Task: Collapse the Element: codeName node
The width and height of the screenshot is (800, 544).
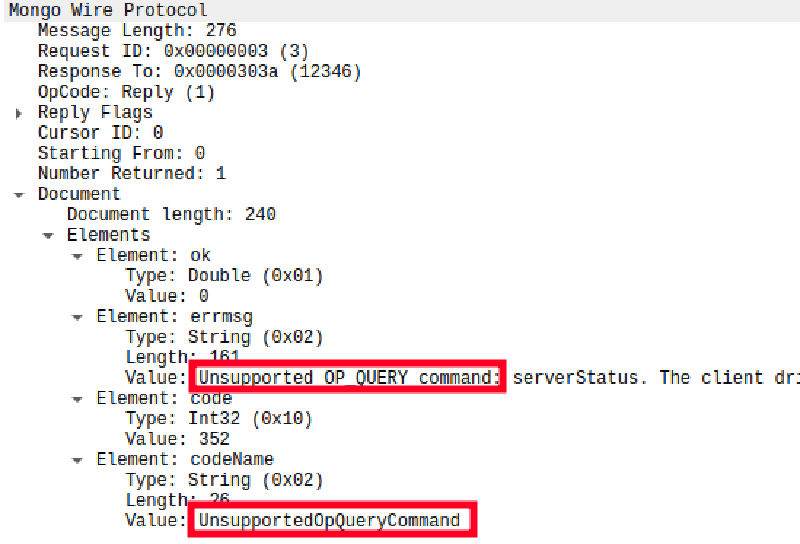Action: point(77,460)
